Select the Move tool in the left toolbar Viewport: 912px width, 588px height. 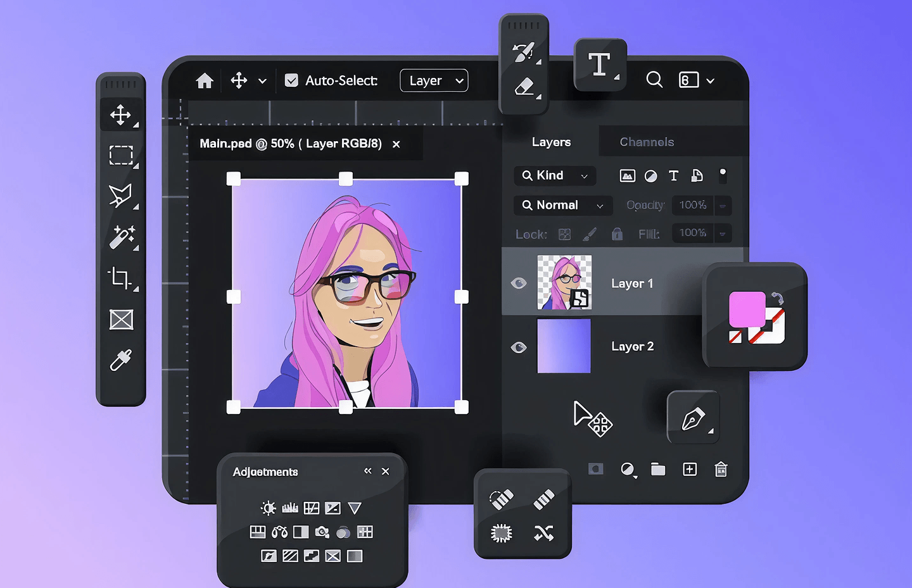click(x=120, y=115)
